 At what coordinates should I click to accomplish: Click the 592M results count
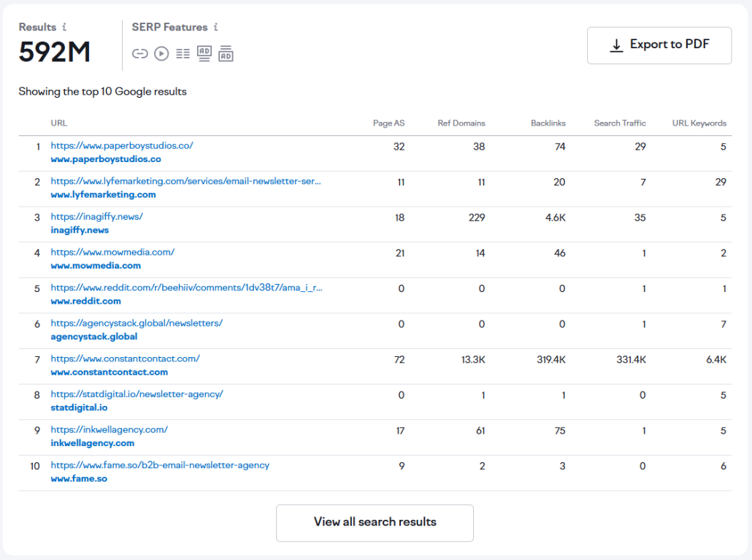[55, 53]
